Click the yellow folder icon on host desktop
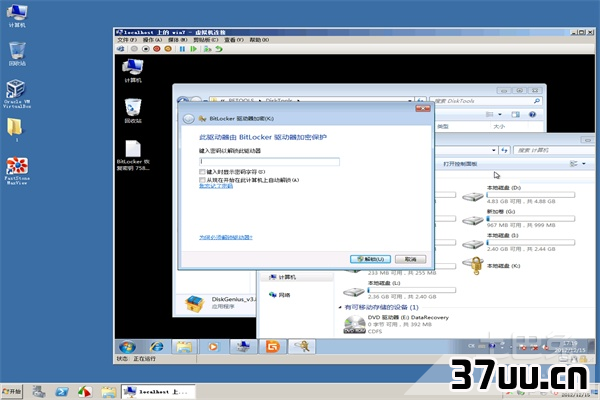600x400 pixels. (15, 129)
